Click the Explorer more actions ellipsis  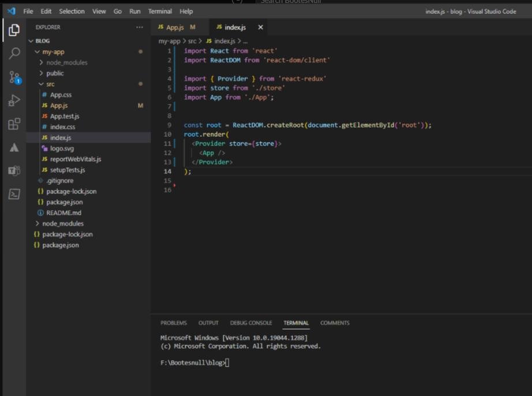tap(139, 27)
